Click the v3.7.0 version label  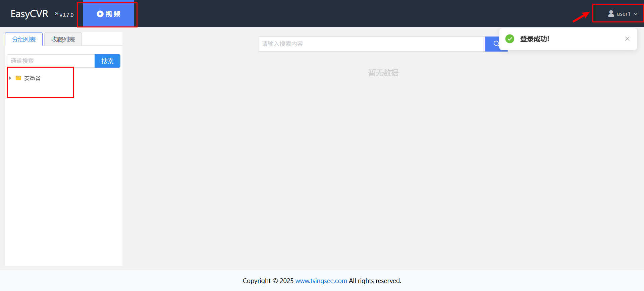click(x=66, y=15)
